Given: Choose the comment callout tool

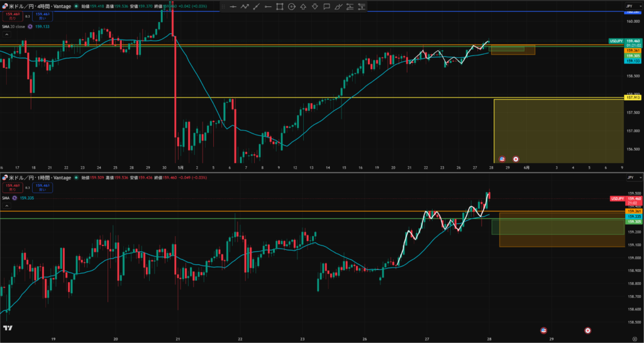Looking at the screenshot, I should click(x=326, y=6).
